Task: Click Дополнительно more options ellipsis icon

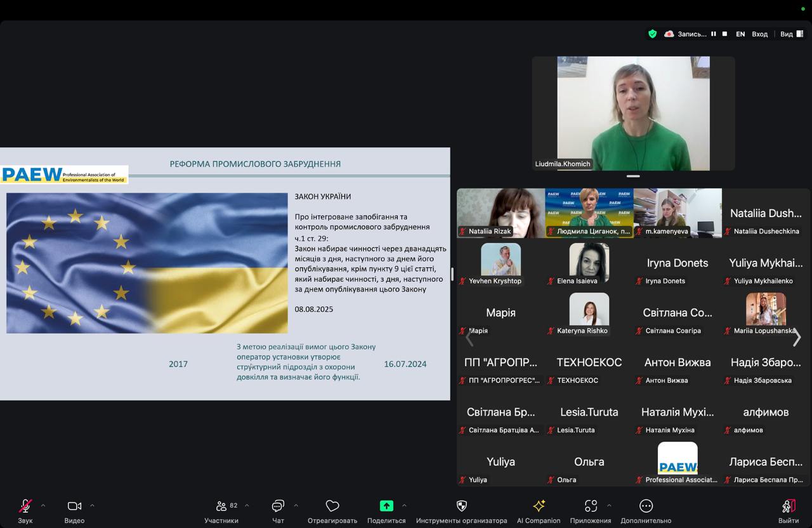Action: [x=646, y=506]
